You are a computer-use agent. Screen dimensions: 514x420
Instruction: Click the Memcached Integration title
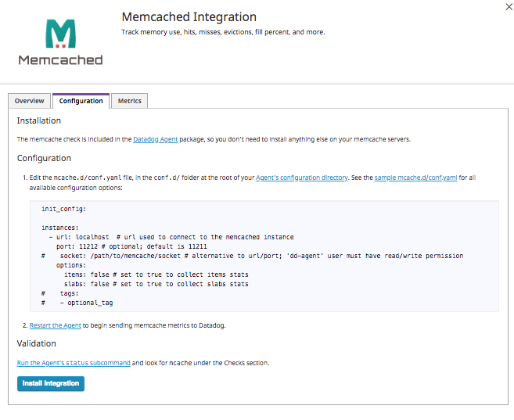click(x=189, y=16)
